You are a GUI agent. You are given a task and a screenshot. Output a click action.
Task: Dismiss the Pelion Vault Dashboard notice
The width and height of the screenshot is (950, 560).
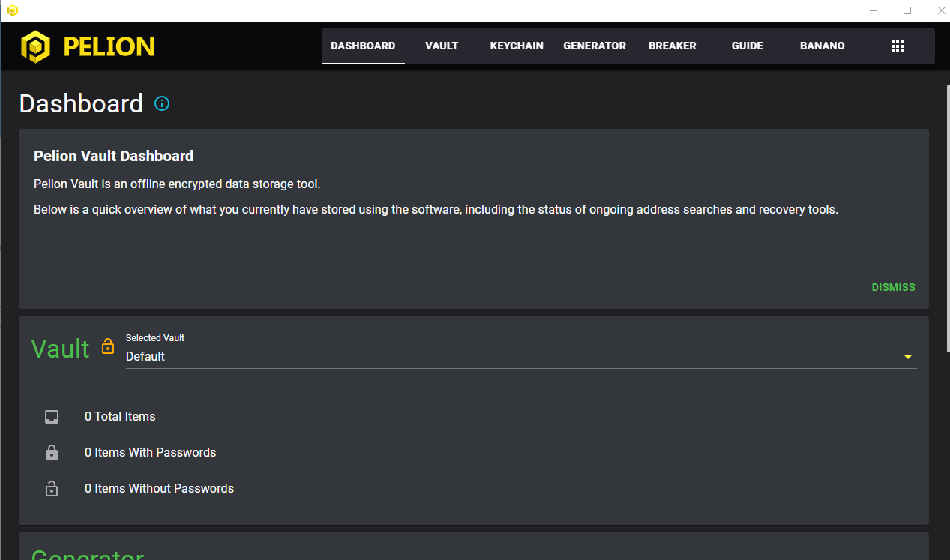point(893,287)
